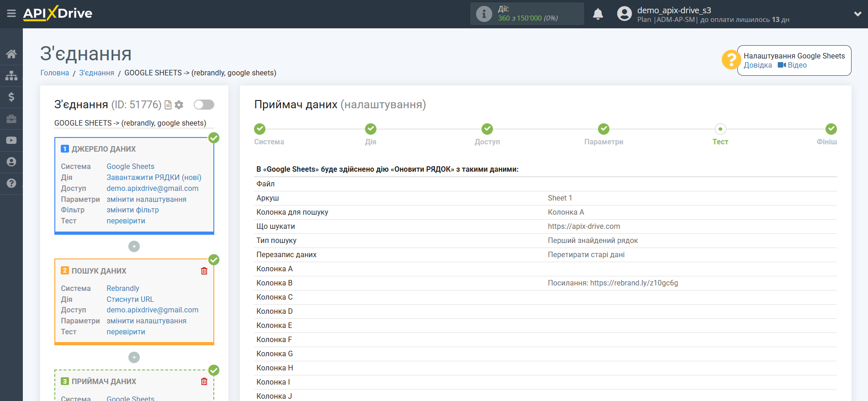The width and height of the screenshot is (868, 401).
Task: Open the hamburger menu
Action: [x=11, y=14]
